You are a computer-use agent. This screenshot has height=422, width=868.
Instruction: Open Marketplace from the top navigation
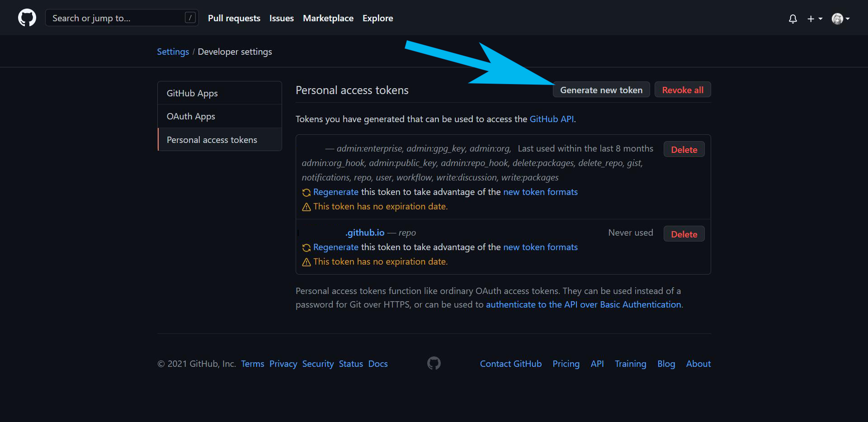tap(328, 18)
